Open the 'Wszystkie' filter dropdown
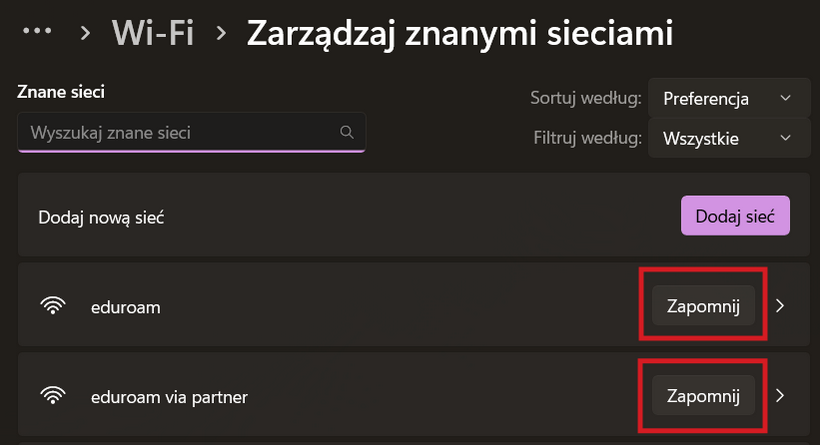820x445 pixels. (728, 138)
